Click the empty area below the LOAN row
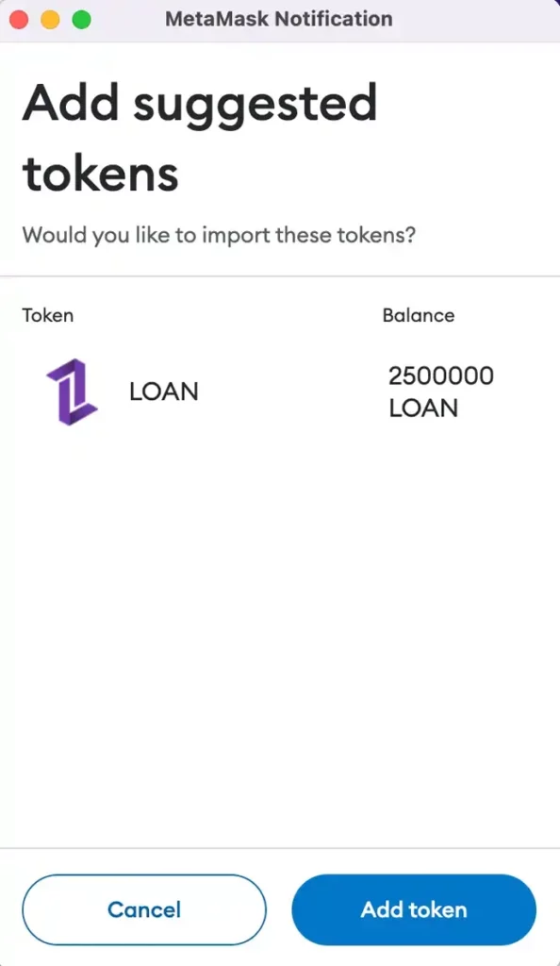Screen dimensions: 560x966 (x=280, y=635)
